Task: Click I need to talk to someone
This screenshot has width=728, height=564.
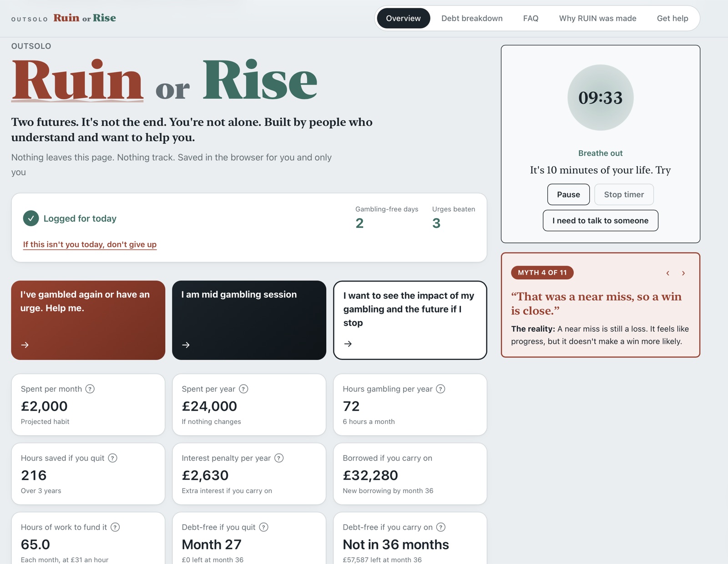Action: 600,221
